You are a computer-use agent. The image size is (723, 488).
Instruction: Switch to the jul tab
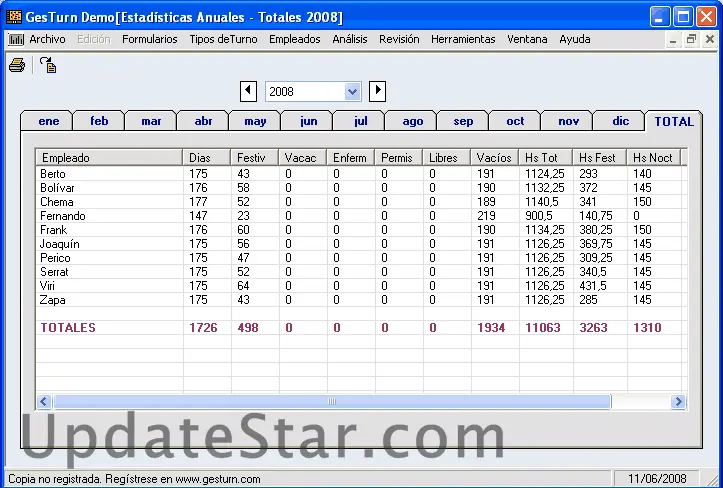[360, 121]
